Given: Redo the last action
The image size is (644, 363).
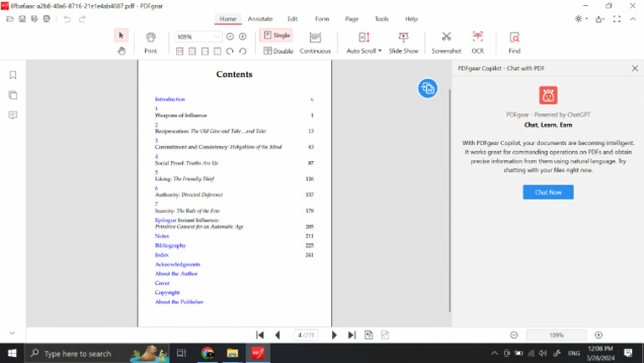Looking at the screenshot, I should tap(82, 19).
